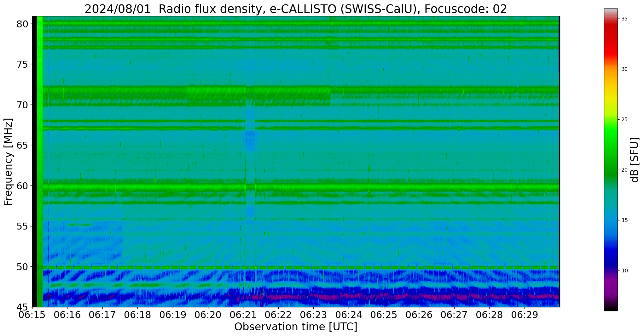Click the blue dropout patch at 06:21 near 65 MHz
The height and width of the screenshot is (336, 644).
250,141
